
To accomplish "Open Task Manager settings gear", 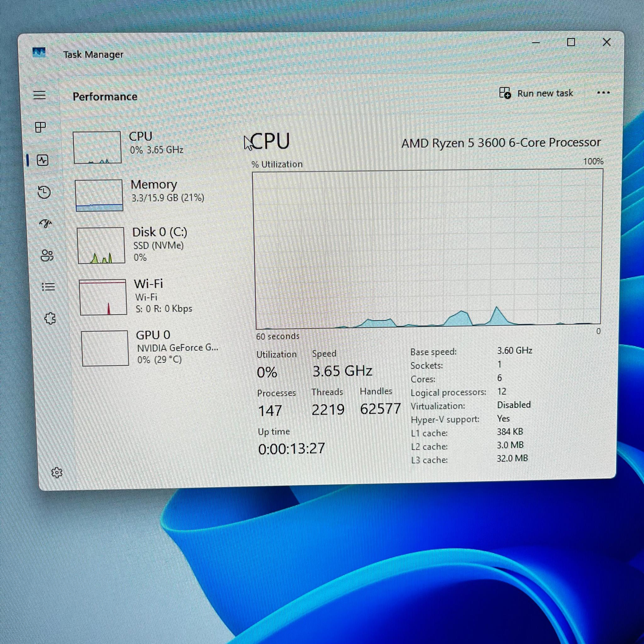I will pyautogui.click(x=57, y=472).
